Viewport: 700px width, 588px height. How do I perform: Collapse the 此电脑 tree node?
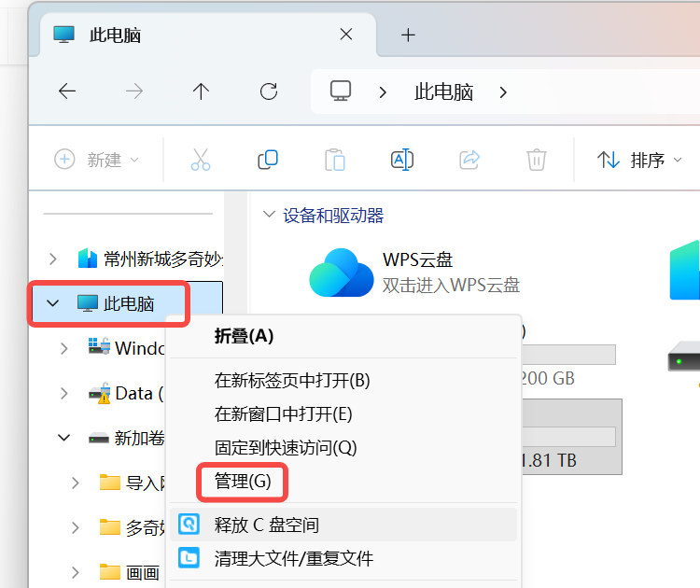coord(53,303)
